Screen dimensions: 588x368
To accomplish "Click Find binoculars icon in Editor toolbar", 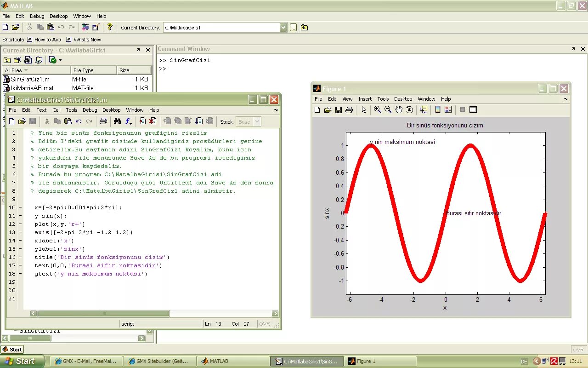I will [117, 121].
